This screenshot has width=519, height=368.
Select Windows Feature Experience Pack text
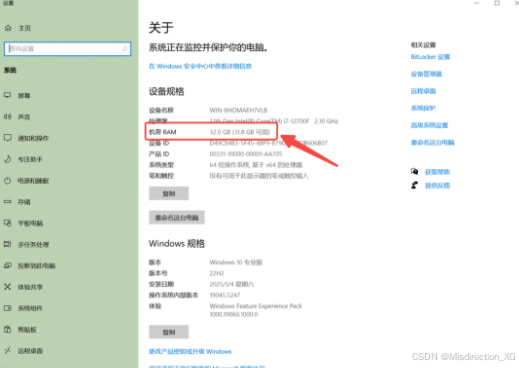[256, 306]
